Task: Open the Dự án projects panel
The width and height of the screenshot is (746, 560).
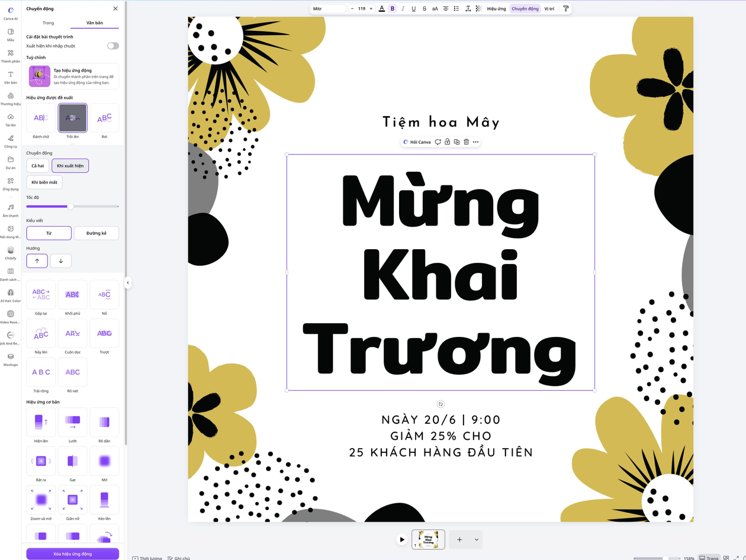Action: coord(11,163)
